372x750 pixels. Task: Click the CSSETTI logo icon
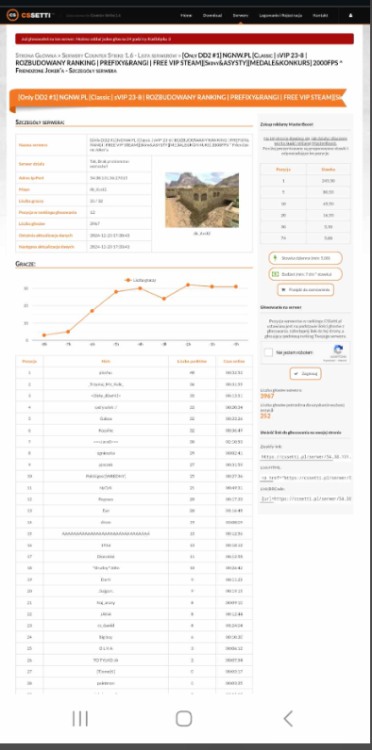point(12,15)
